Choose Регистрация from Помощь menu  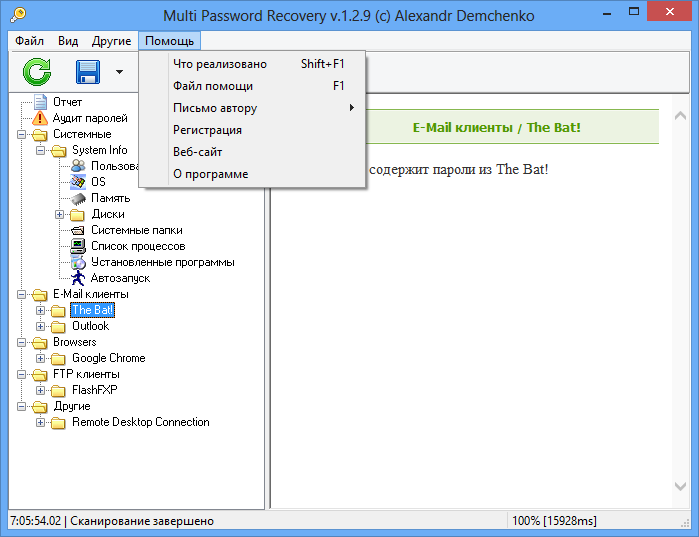252,130
